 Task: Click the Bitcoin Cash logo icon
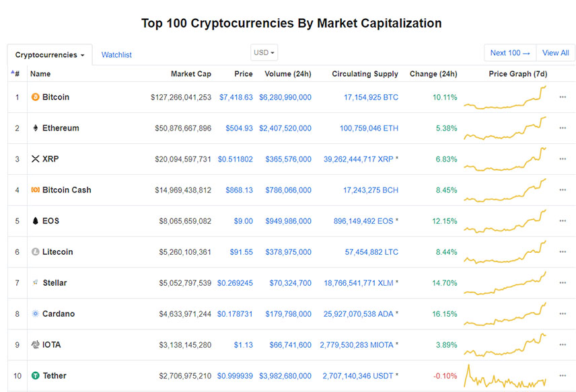pos(36,190)
